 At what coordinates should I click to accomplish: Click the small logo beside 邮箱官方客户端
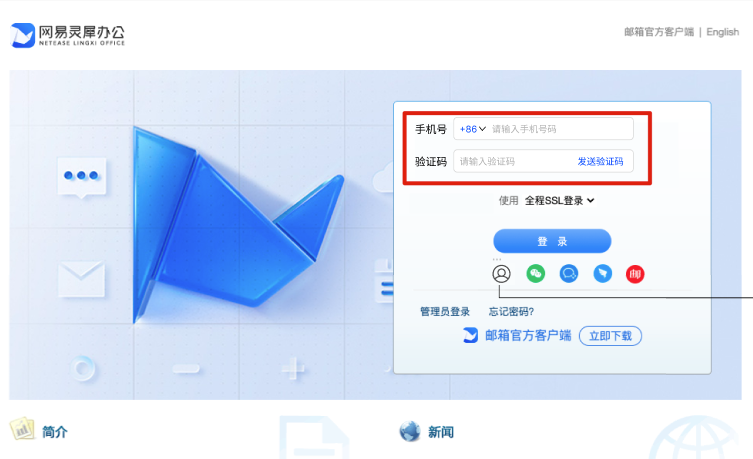click(x=471, y=335)
